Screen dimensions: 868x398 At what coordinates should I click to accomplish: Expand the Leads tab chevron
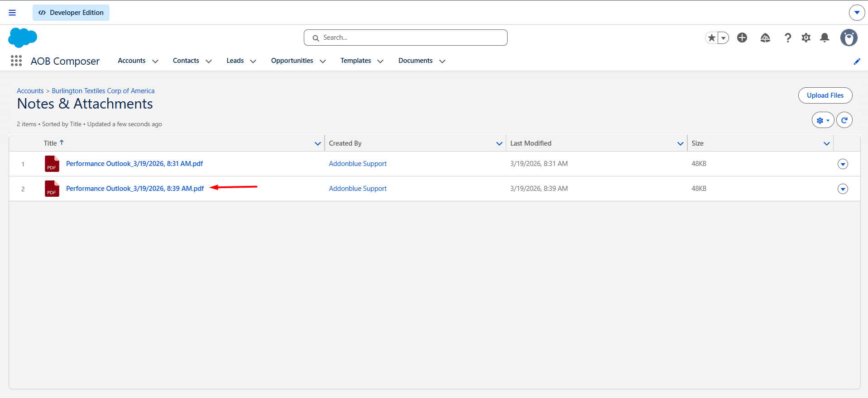[253, 61]
